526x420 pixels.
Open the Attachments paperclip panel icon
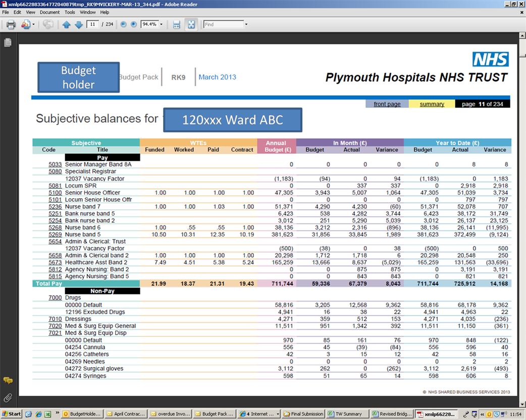8,398
